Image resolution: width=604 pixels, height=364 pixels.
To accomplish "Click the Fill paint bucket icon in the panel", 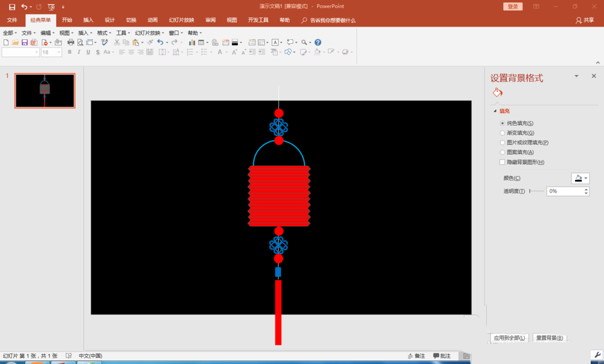I will (498, 92).
